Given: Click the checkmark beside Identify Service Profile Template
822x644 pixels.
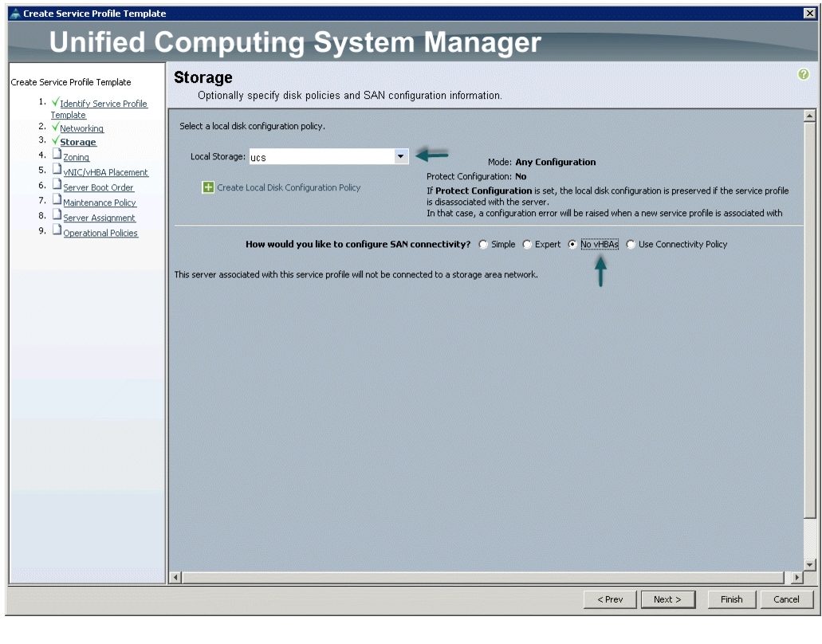Looking at the screenshot, I should click(55, 102).
